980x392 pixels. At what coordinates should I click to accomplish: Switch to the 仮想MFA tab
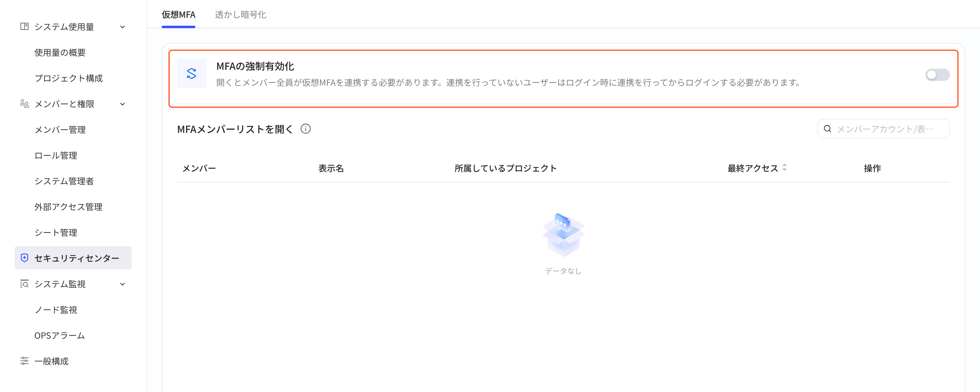(179, 15)
